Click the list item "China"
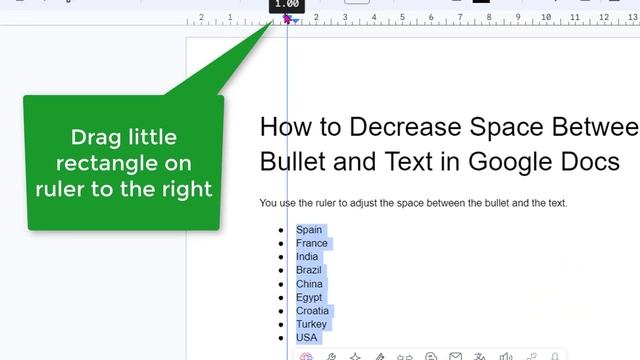The image size is (640, 360). point(309,284)
